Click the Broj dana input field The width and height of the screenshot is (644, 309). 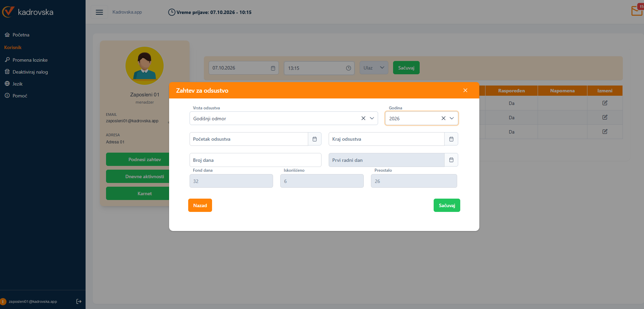[255, 160]
